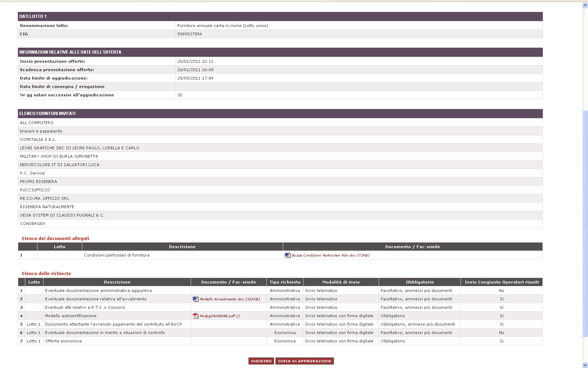This screenshot has height=368, width=588.
Task: Click the INVIA IN APPROVAZIONE button
Action: [x=304, y=361]
